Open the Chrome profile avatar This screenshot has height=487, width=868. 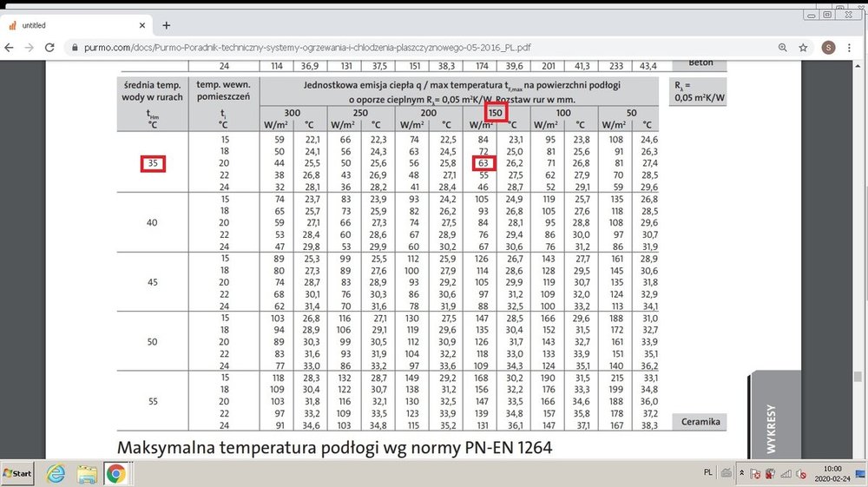coord(829,47)
